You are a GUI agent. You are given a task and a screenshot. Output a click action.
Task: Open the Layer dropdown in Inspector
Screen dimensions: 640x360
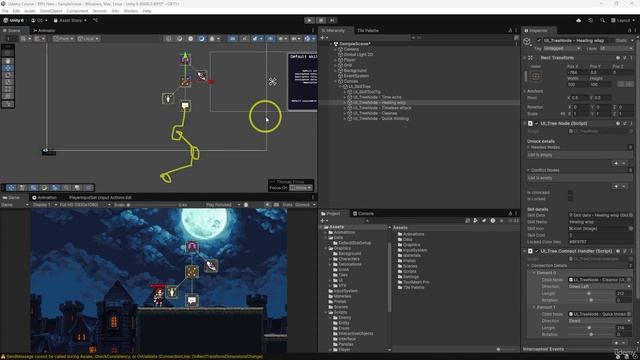click(x=616, y=49)
